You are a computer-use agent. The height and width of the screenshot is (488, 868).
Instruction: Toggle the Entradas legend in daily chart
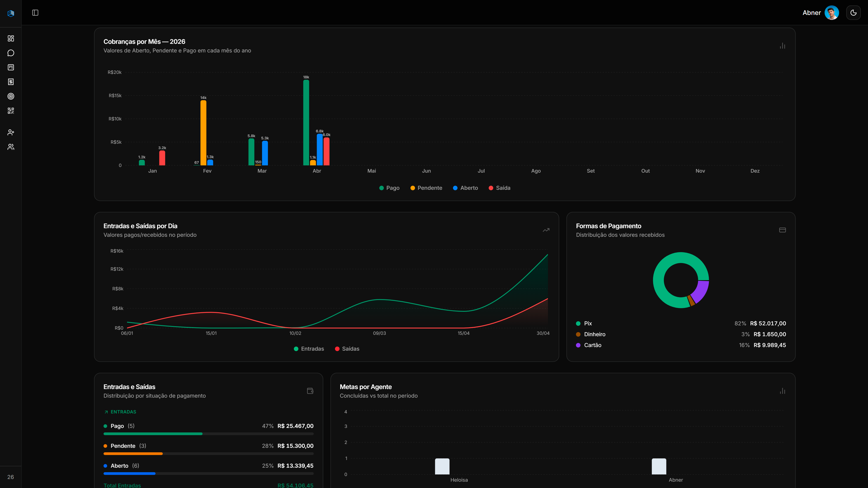click(309, 349)
